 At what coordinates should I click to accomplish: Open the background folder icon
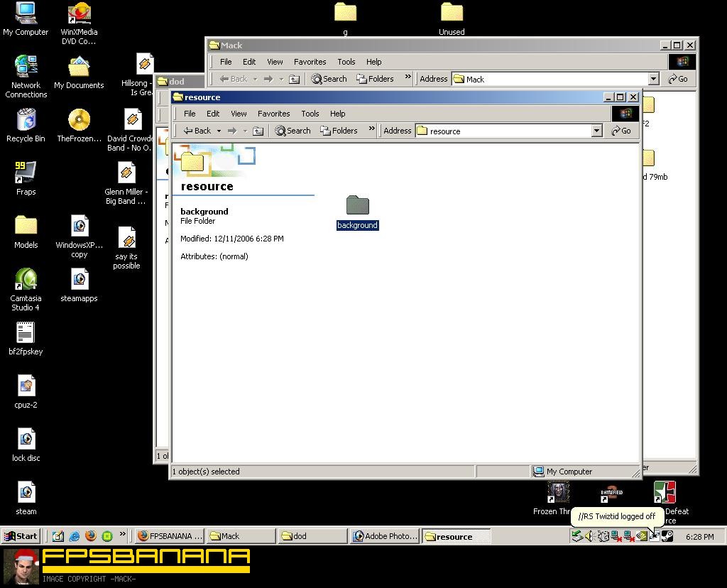point(357,206)
